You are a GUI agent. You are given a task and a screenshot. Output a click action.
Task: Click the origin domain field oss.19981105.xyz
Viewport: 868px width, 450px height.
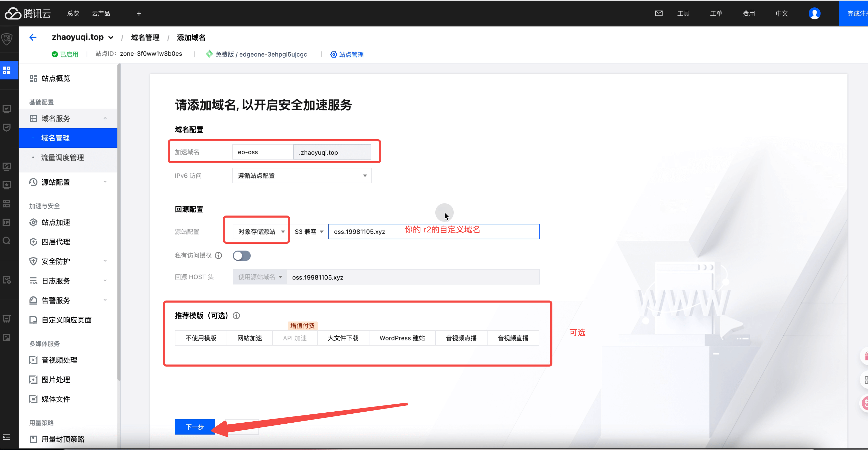click(x=434, y=231)
